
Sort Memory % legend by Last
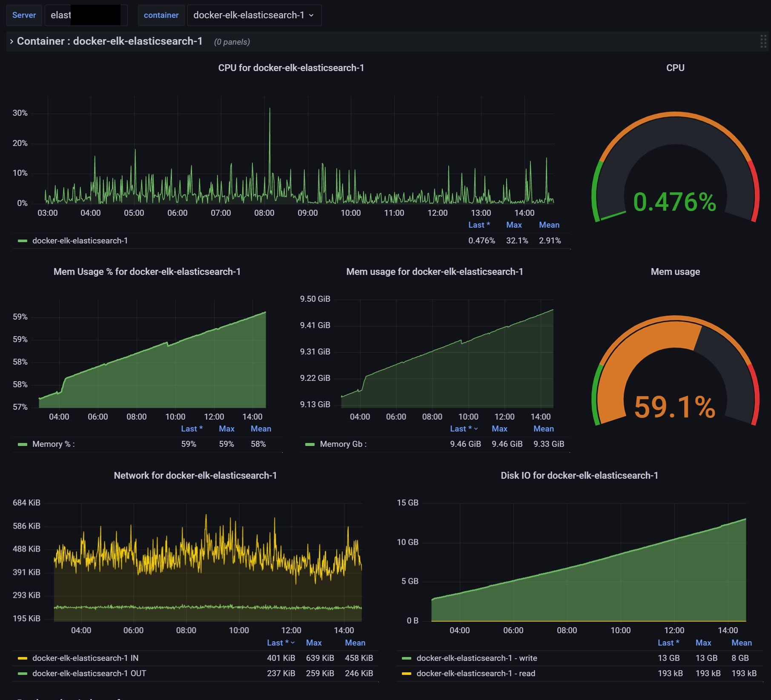(192, 429)
